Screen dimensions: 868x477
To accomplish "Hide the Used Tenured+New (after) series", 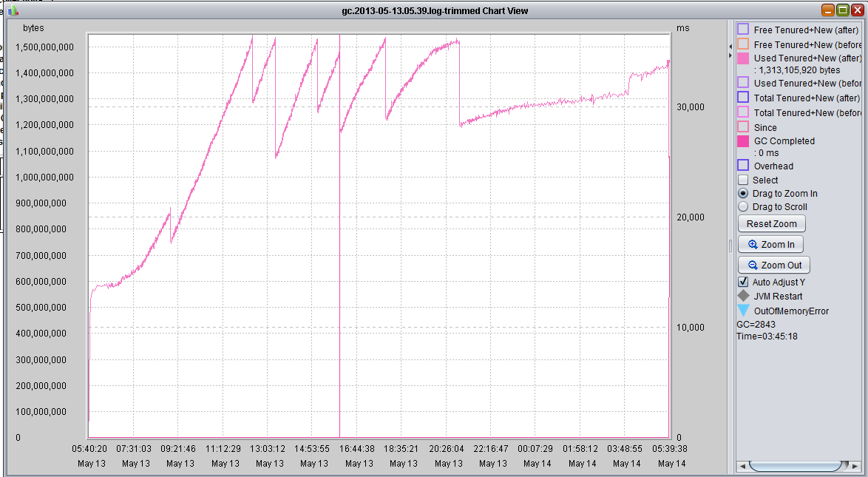I will pos(743,58).
